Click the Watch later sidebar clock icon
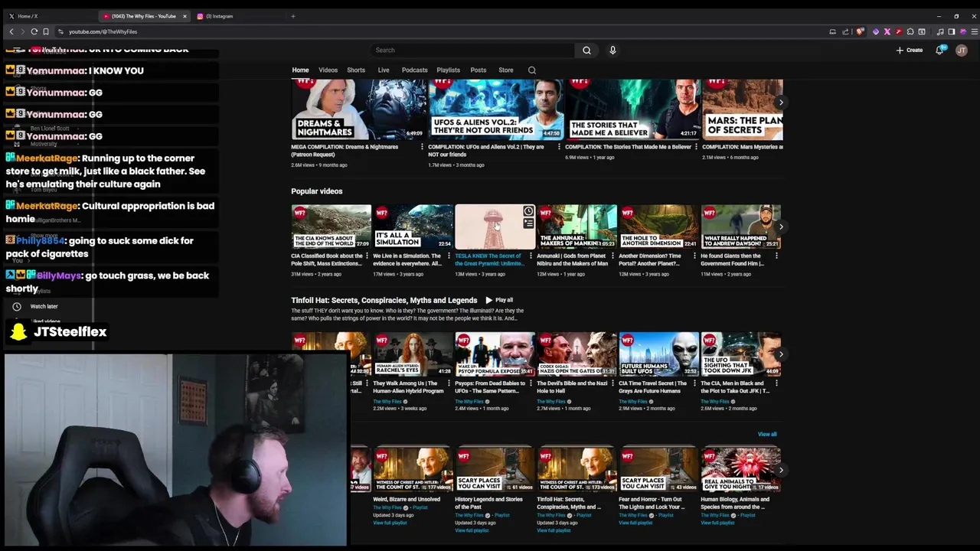 tap(17, 306)
